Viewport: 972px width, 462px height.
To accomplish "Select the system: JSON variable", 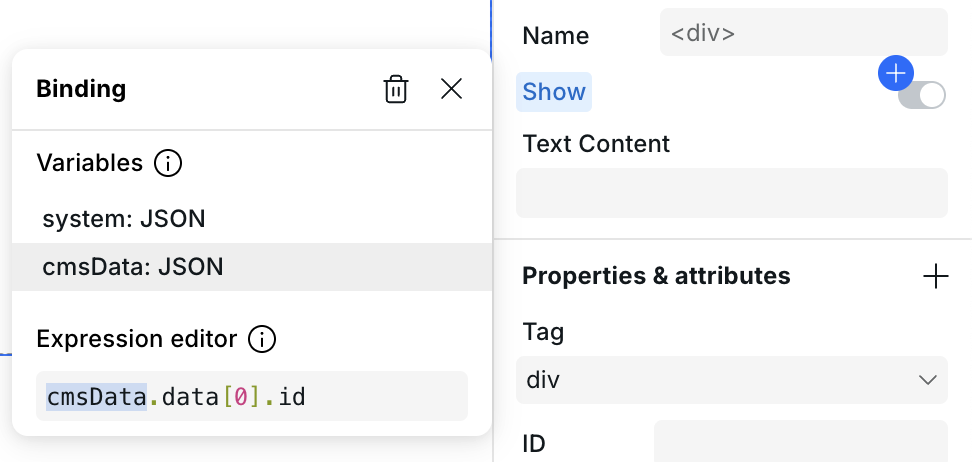I will pos(252,219).
